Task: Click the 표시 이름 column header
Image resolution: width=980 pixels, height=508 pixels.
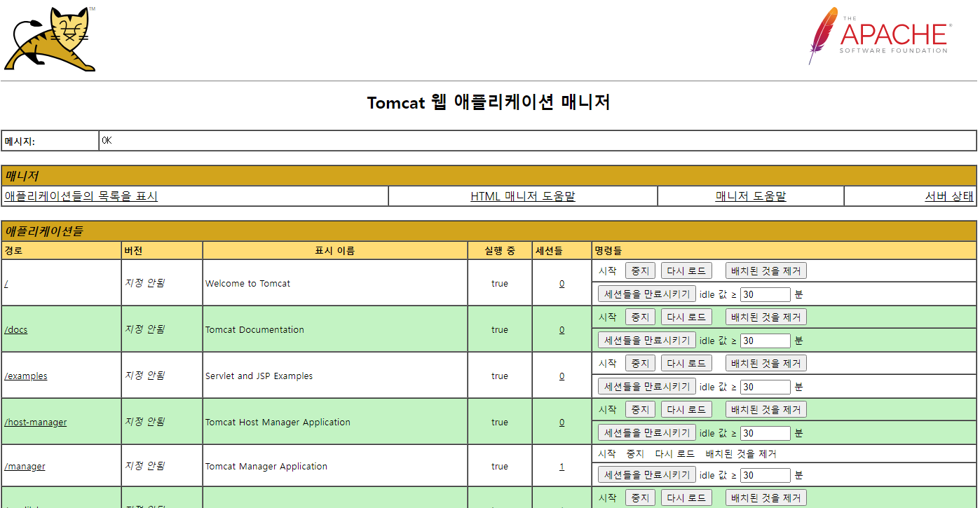Action: pyautogui.click(x=335, y=250)
